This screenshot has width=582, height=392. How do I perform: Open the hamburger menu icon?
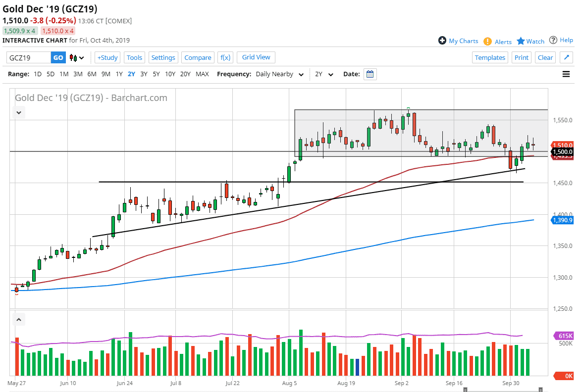pos(566,74)
